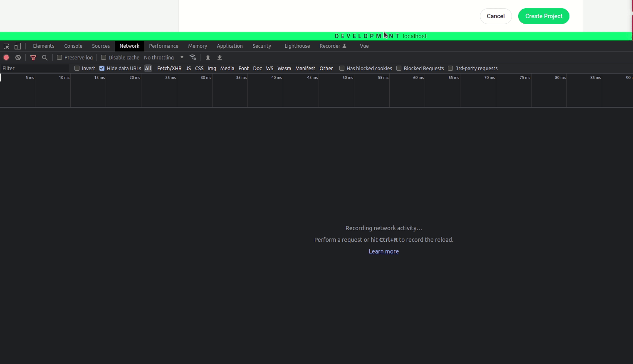Click the Cancel button
This screenshot has height=364, width=633.
coord(496,16)
